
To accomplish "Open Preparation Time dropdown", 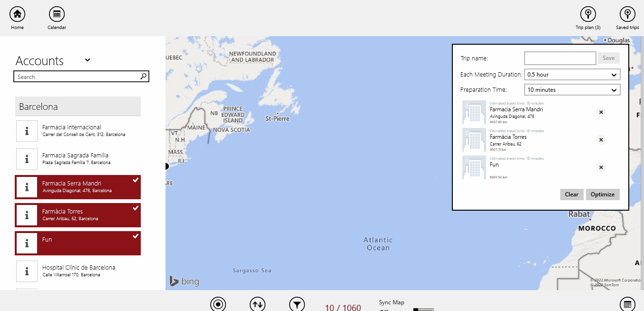I will pyautogui.click(x=572, y=90).
